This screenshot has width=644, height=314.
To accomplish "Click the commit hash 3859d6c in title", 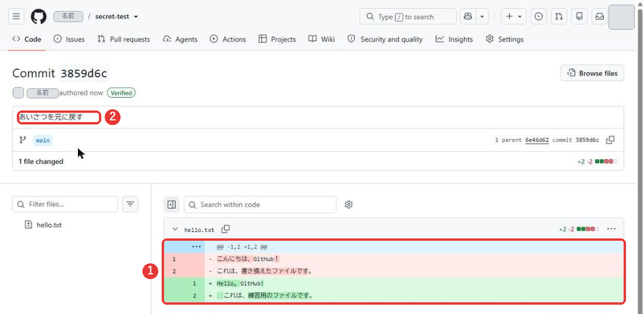I will (x=84, y=73).
